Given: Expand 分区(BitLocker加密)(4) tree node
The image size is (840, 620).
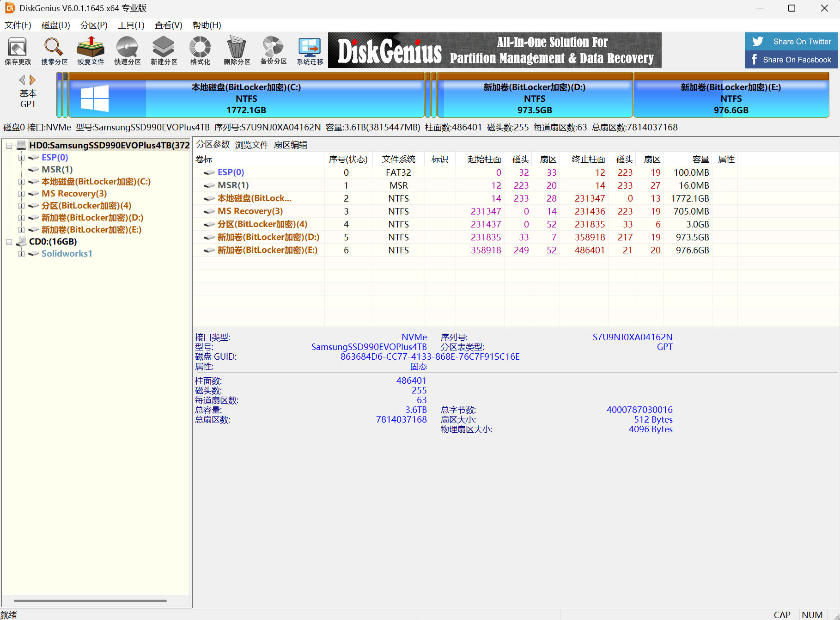Looking at the screenshot, I should point(21,206).
